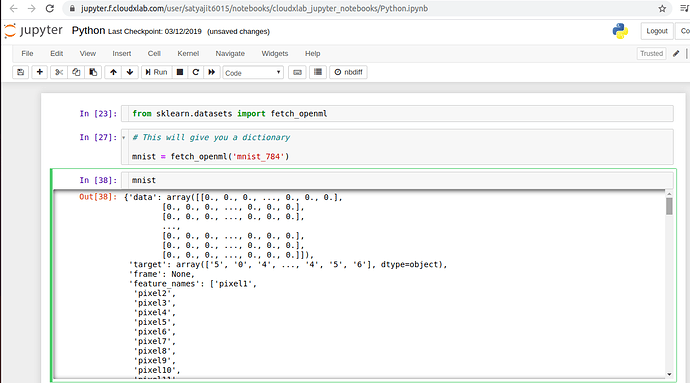Click the nbdiff button
The width and height of the screenshot is (690, 383).
(349, 72)
